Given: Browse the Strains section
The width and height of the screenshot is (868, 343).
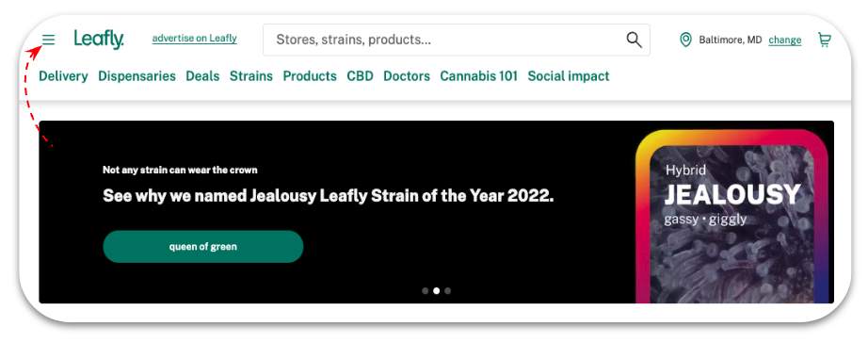Looking at the screenshot, I should (x=251, y=76).
